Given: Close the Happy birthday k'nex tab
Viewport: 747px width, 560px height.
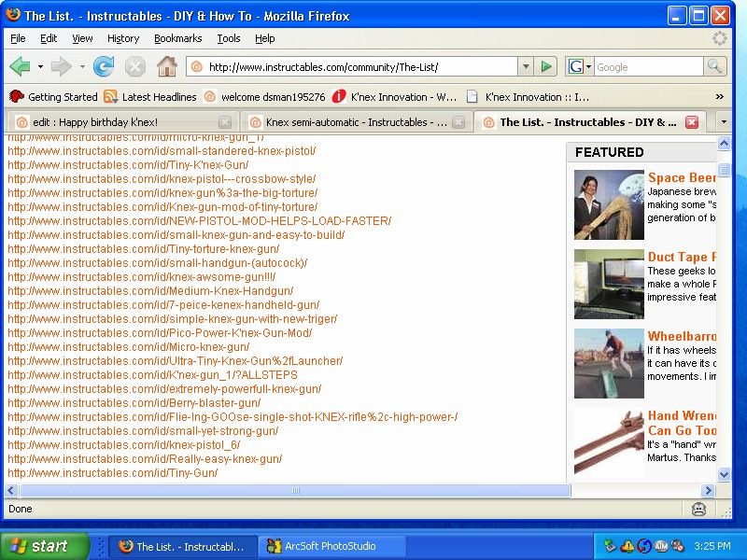Looking at the screenshot, I should 225,122.
